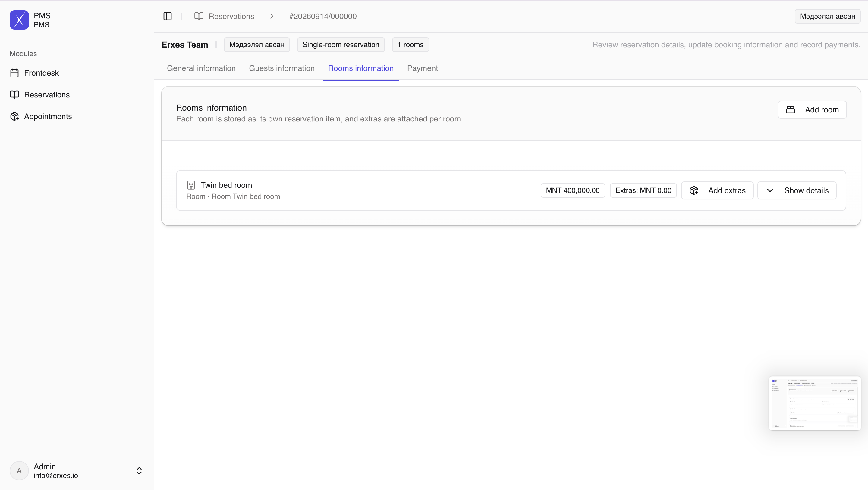The width and height of the screenshot is (868, 490).
Task: Expand Show details for Twin bed room
Action: 797,190
